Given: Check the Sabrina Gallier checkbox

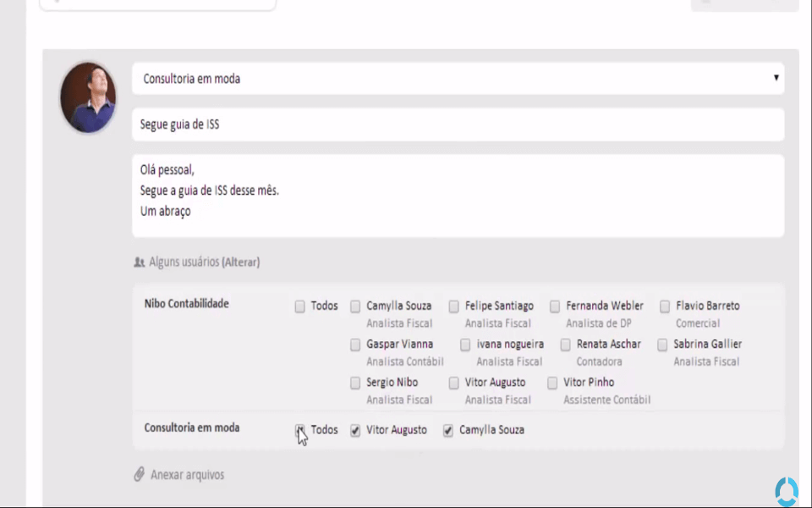Looking at the screenshot, I should pos(662,345).
